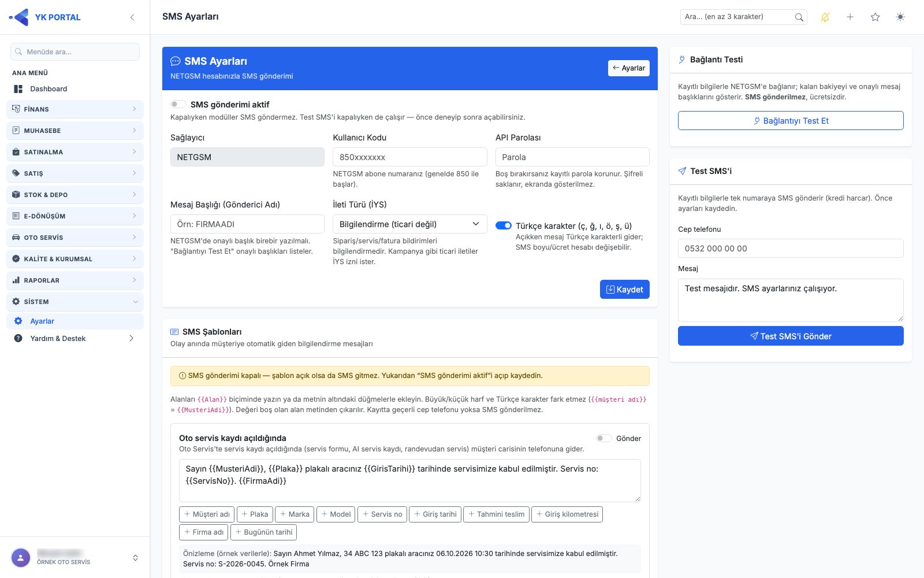Click the SMS Şablonları list icon
Screen dimensions: 924x578
[174, 332]
